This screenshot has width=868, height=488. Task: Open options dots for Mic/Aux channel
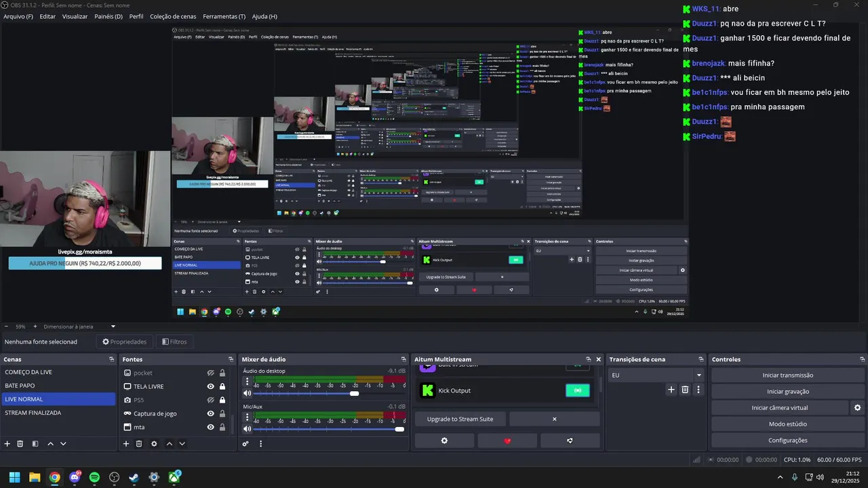[247, 418]
